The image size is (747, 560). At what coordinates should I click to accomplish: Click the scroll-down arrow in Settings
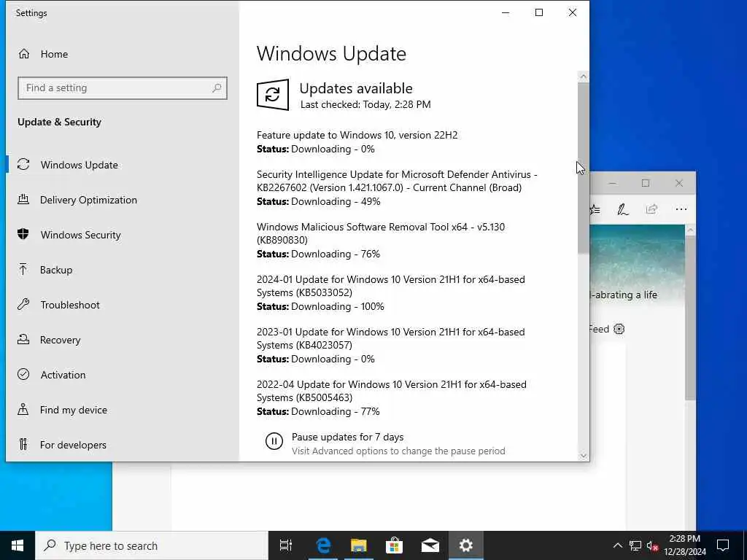(x=583, y=456)
